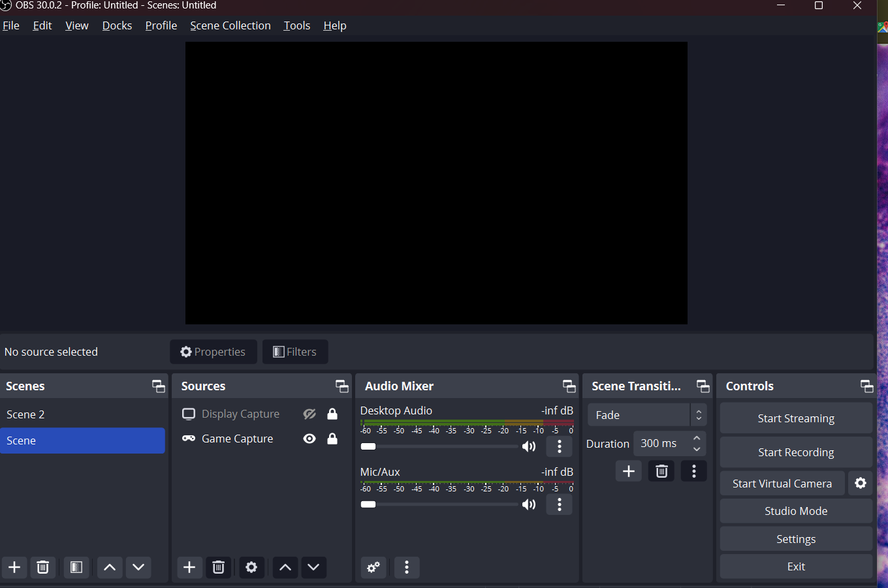Open the Docks menu
Viewport: 888px width, 588px height.
(118, 25)
